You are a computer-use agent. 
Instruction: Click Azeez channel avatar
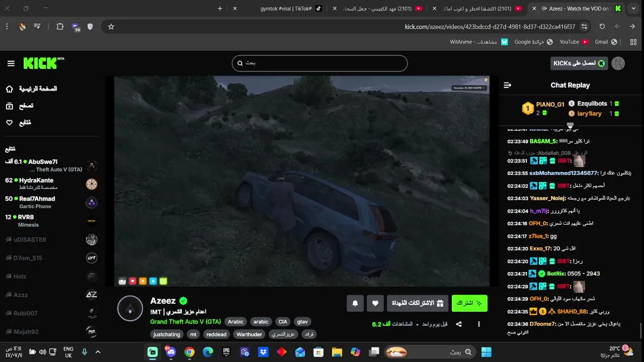130,309
